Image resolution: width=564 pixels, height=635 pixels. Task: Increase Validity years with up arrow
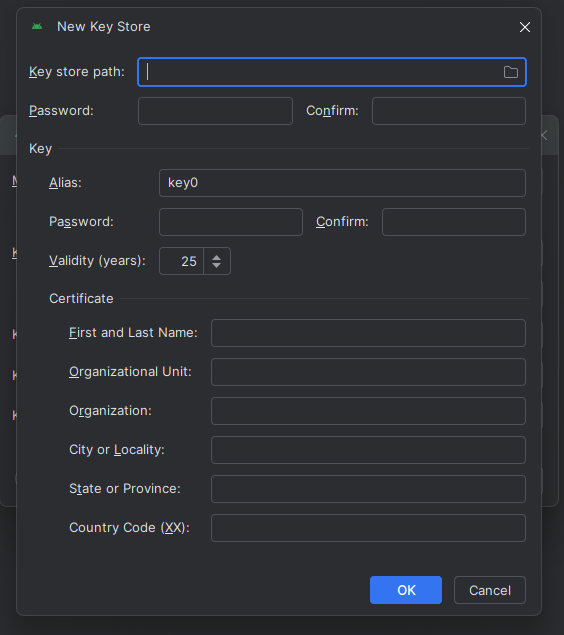tap(217, 257)
